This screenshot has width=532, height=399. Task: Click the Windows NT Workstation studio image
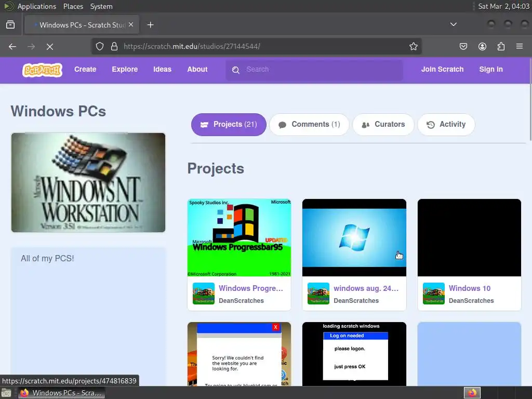(88, 182)
